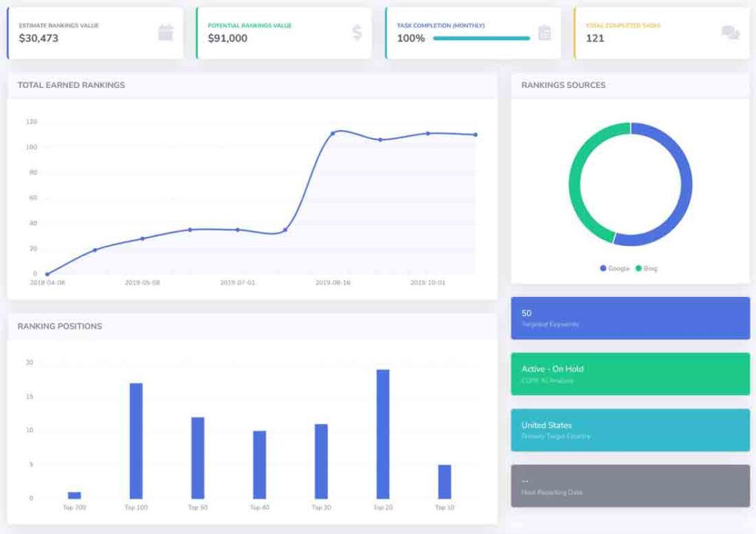Click the first data point at 2019-04-06

pyautogui.click(x=47, y=274)
